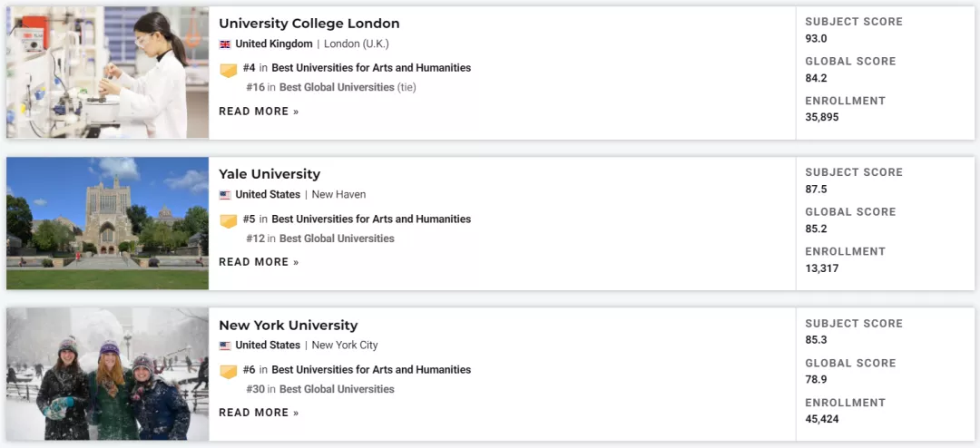
Task: Click the US flag icon under Yale University
Action: point(225,195)
